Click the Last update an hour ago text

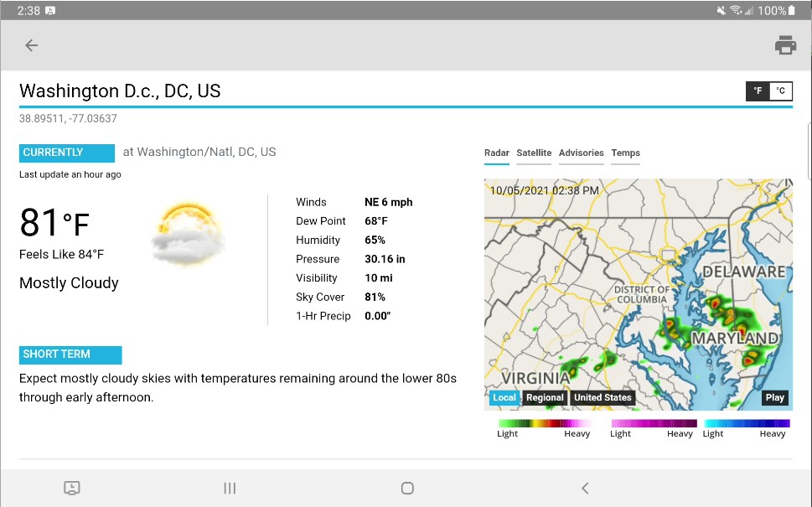pos(70,174)
